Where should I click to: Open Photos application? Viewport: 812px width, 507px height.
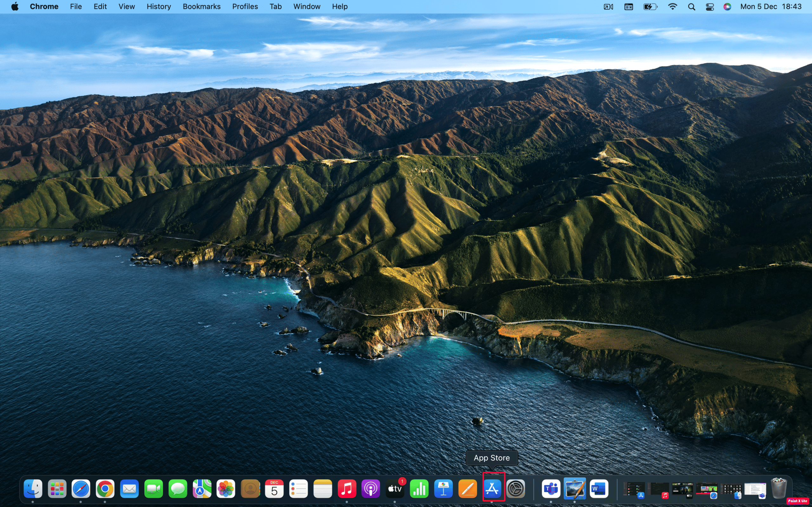tap(225, 490)
